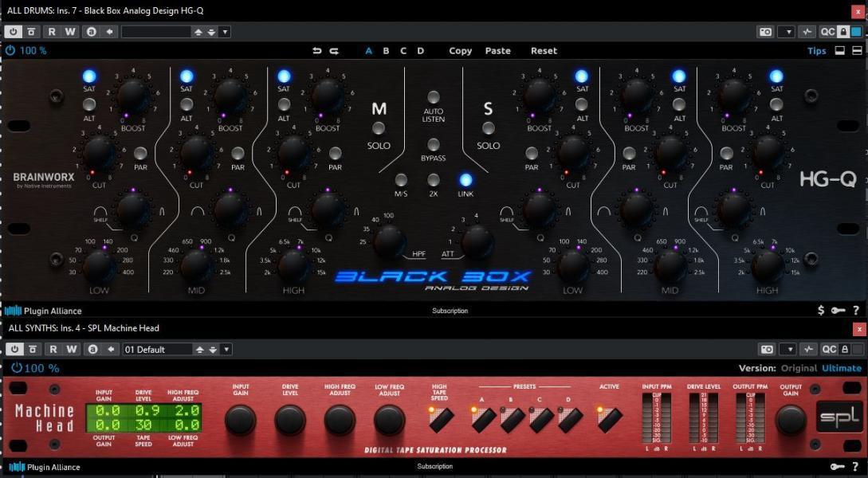Image resolution: width=868 pixels, height=478 pixels.
Task: Toggle 2X oversampling button on HG-Q
Action: pos(434,180)
